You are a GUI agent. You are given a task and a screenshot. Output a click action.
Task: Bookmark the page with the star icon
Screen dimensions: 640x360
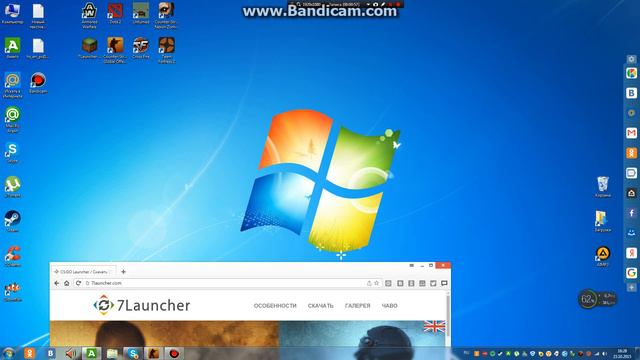pyautogui.click(x=376, y=283)
